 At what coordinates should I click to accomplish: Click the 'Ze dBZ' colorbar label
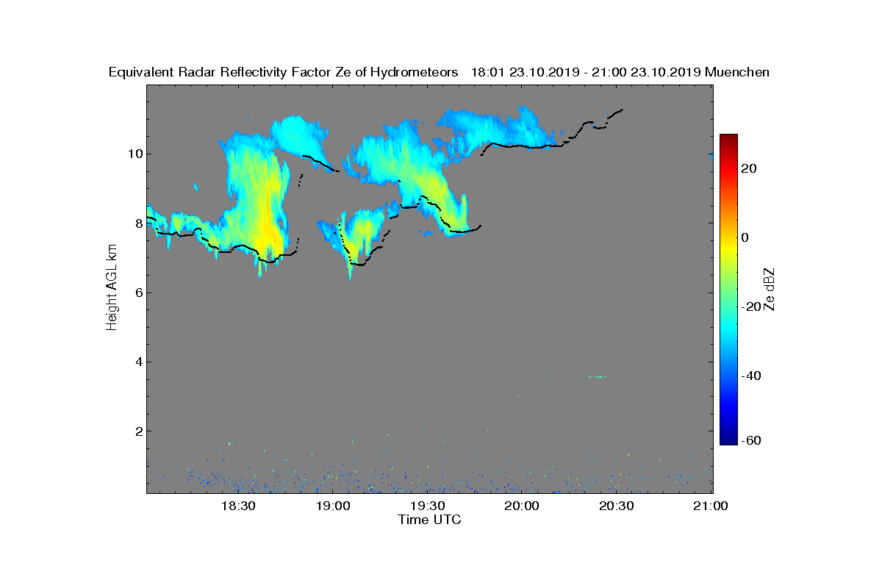click(x=770, y=289)
